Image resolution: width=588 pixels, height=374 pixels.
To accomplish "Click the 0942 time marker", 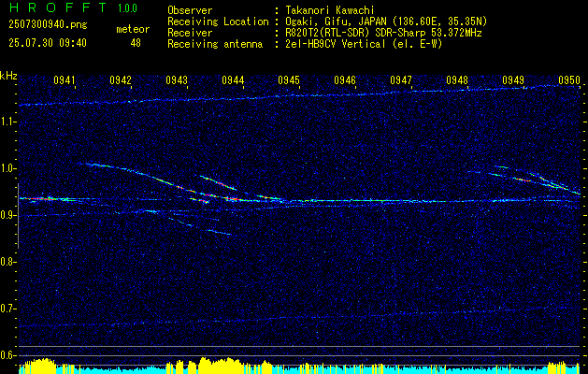I will [x=121, y=79].
